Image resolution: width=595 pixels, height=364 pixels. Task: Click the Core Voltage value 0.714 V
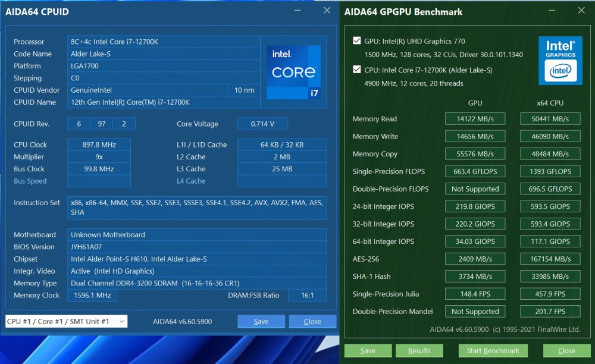pos(262,124)
